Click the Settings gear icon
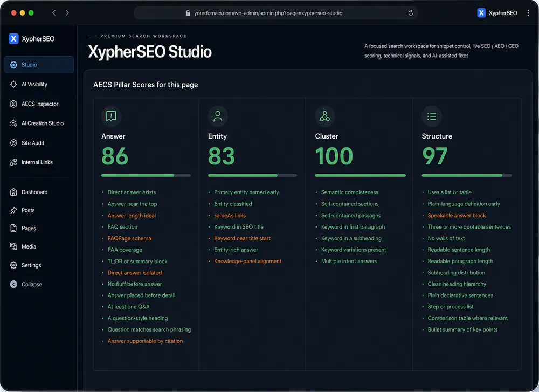 coord(13,265)
